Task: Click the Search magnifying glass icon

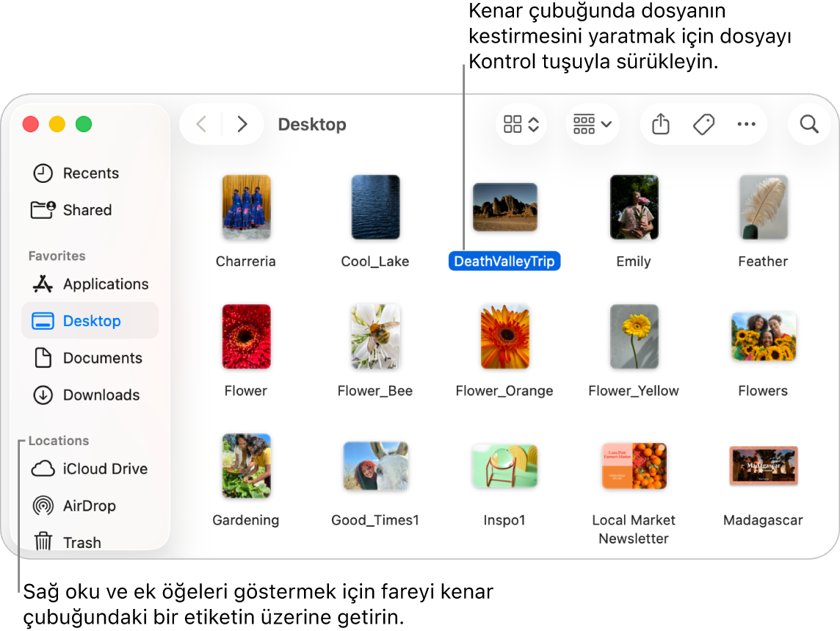Action: [x=808, y=124]
